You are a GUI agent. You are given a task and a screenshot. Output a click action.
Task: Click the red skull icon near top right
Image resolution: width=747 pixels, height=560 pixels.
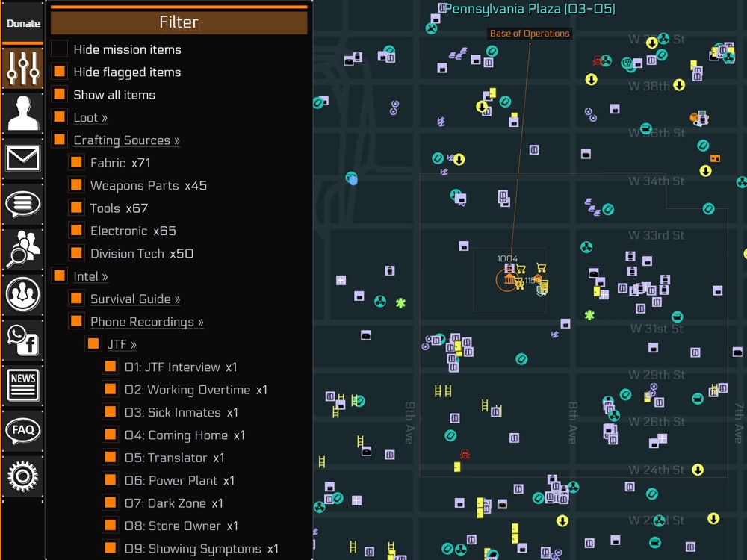(598, 60)
